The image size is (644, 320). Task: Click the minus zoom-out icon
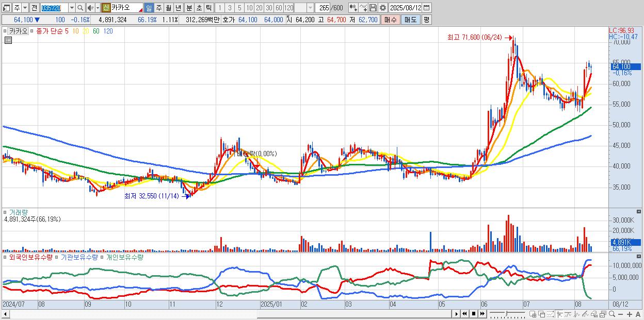620,314
